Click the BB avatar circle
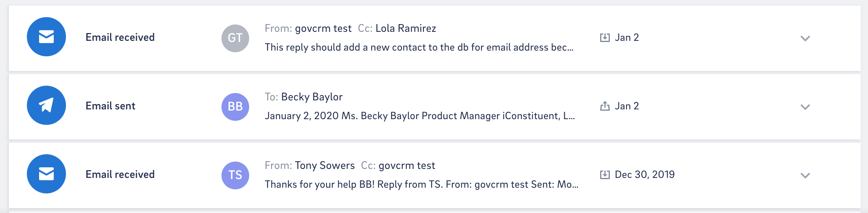868x213 pixels. [x=235, y=106]
